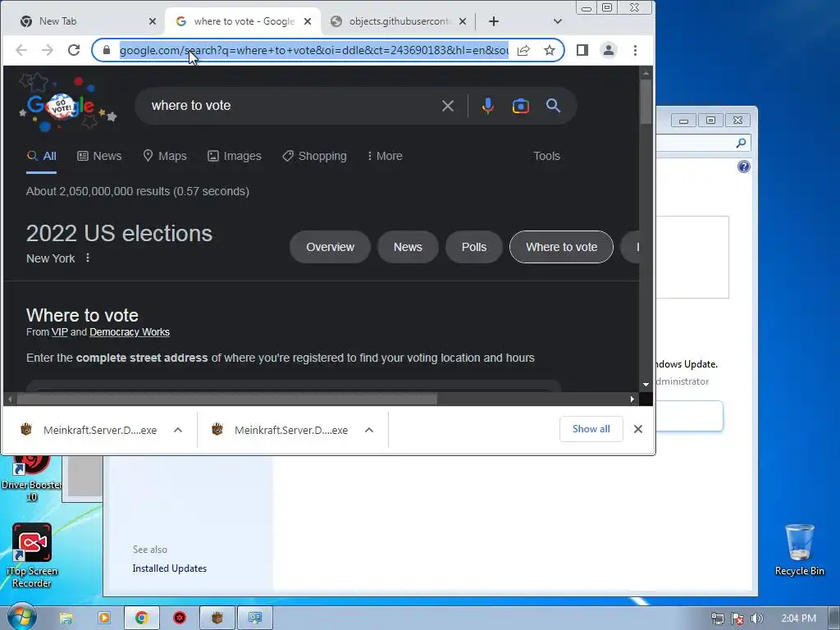The image size is (840, 630).
Task: Reload the current page
Action: tap(74, 50)
